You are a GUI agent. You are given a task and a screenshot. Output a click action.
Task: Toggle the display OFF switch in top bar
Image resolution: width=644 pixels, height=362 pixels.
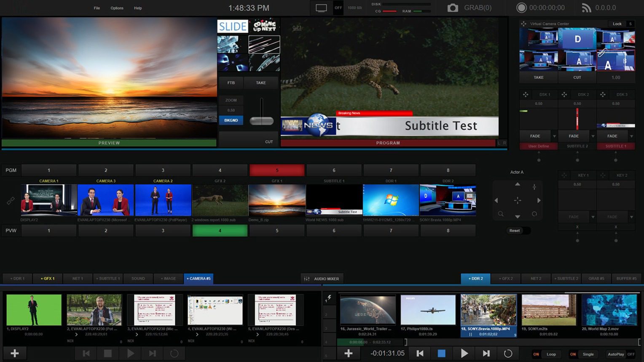point(338,8)
